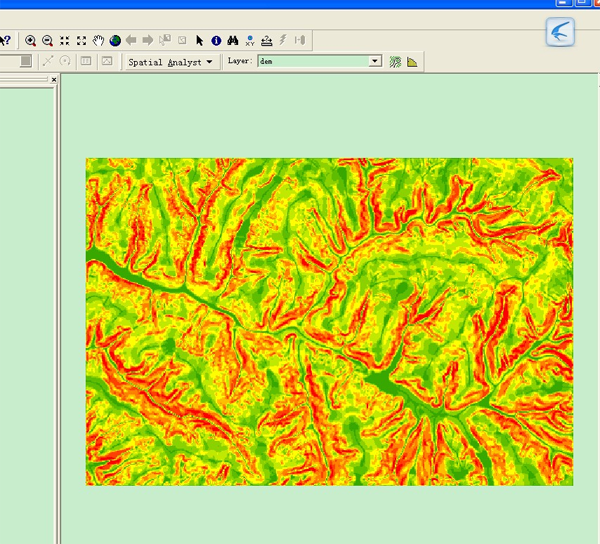
Task: Close the table of contents panel
Action: (54, 80)
